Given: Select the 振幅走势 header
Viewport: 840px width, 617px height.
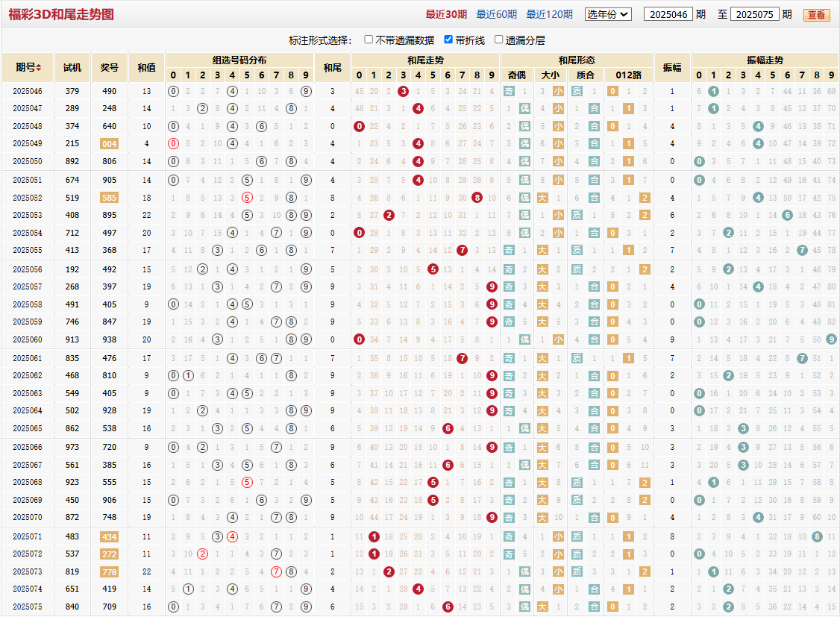Looking at the screenshot, I should (765, 60).
